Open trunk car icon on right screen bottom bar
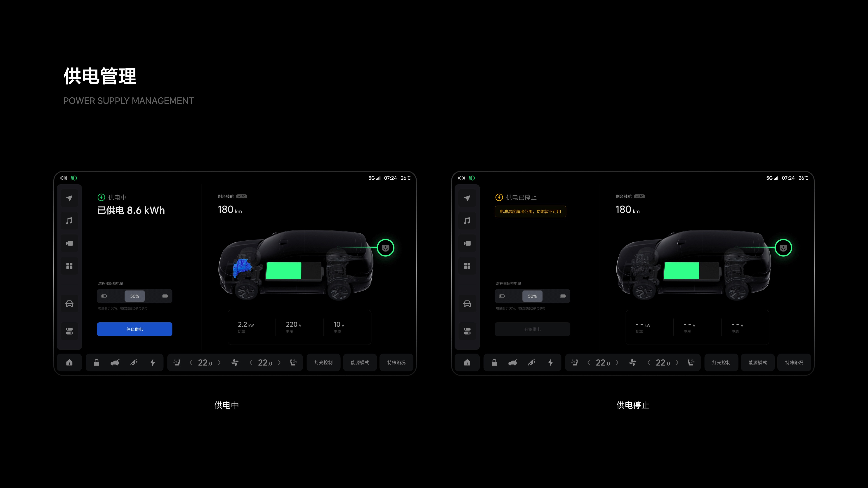 tap(513, 363)
